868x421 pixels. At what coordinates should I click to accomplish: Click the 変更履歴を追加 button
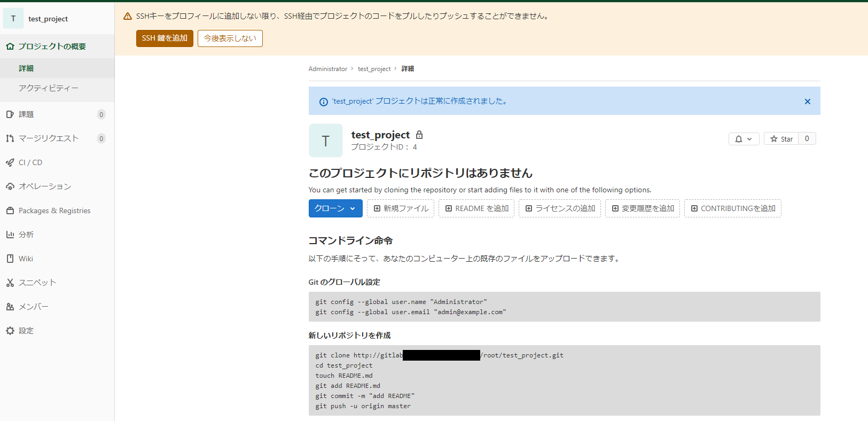pos(643,208)
